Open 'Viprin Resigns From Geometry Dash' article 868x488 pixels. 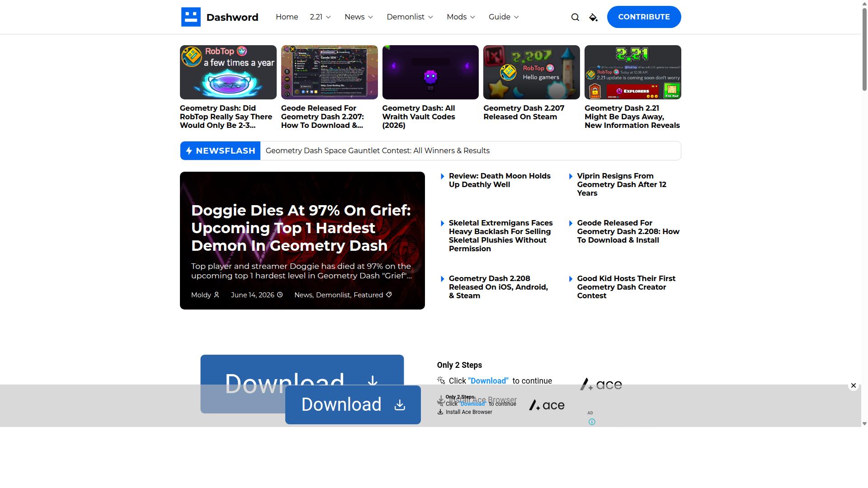622,185
